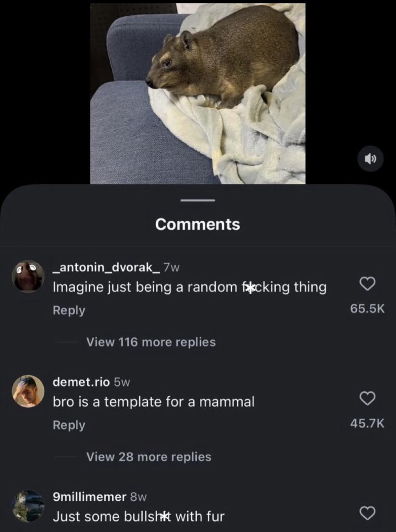Open demet.rio's avatar photo
This screenshot has width=396, height=532.
point(28,391)
